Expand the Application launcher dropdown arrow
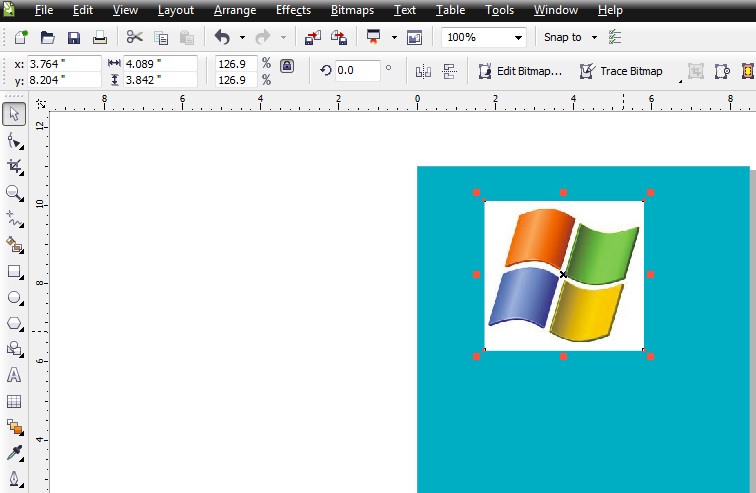 pos(394,38)
